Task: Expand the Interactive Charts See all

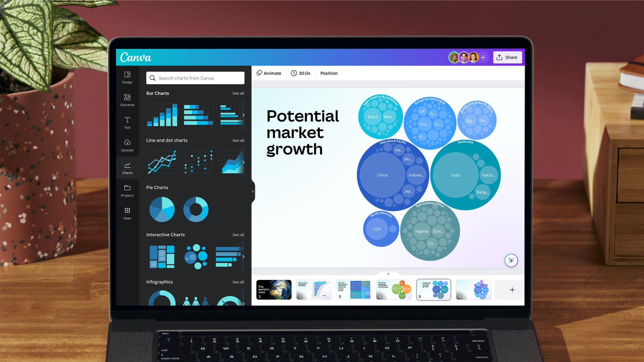Action: click(238, 234)
